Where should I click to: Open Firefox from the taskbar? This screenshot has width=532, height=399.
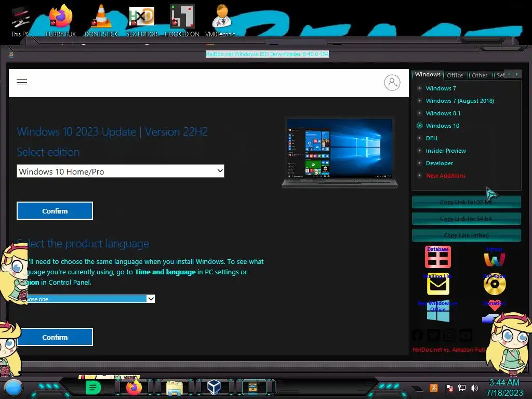134,388
